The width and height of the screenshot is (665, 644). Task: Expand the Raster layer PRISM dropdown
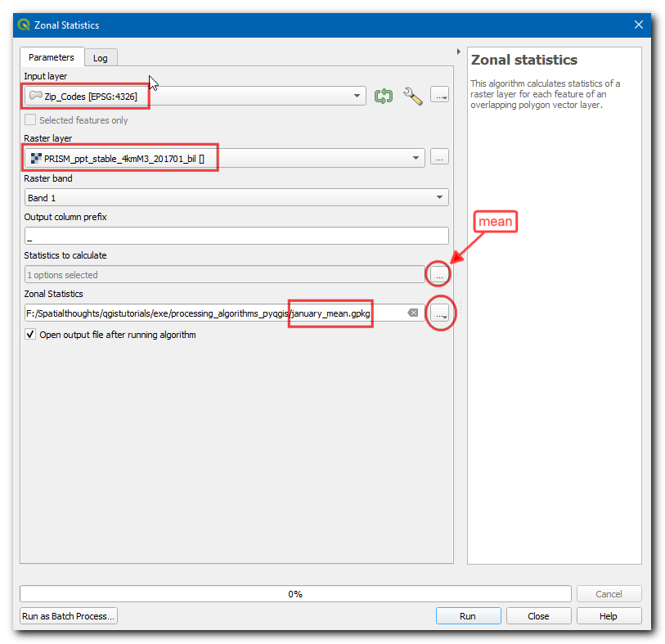coord(416,157)
